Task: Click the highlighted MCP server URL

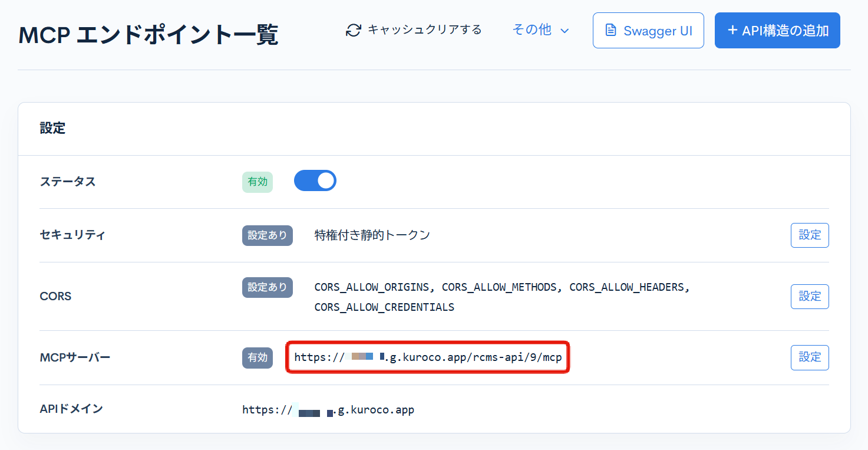Action: (x=428, y=357)
